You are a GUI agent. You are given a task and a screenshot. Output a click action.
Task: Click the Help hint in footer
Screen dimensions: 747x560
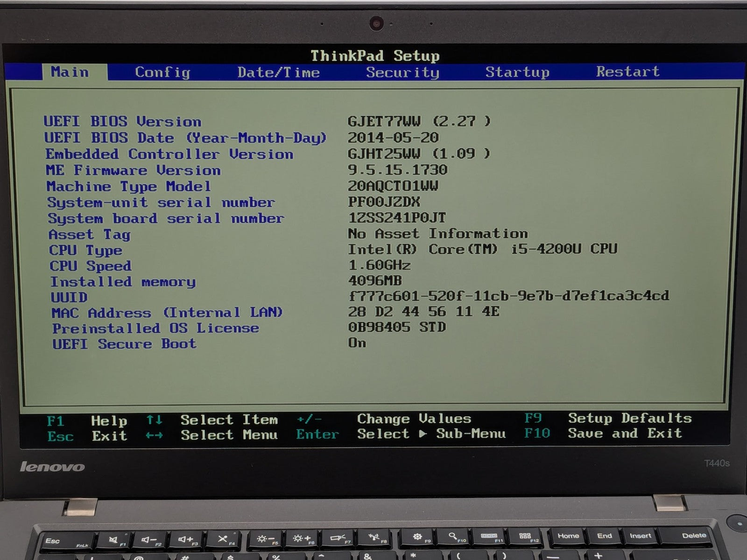[x=109, y=421]
